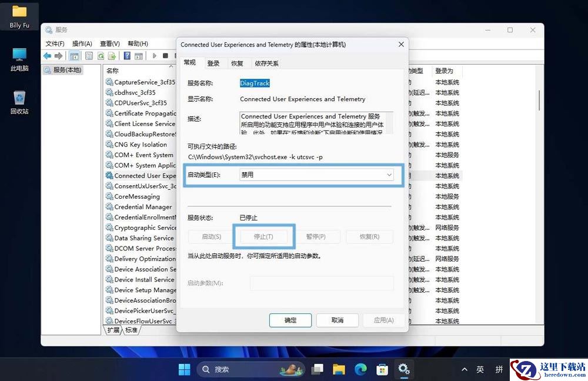Switch to the 恢复 tab in the dialog
The image size is (588, 381).
coord(237,63)
